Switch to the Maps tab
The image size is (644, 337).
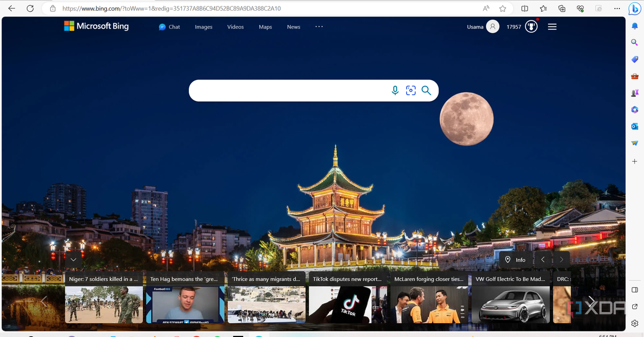pyautogui.click(x=265, y=27)
